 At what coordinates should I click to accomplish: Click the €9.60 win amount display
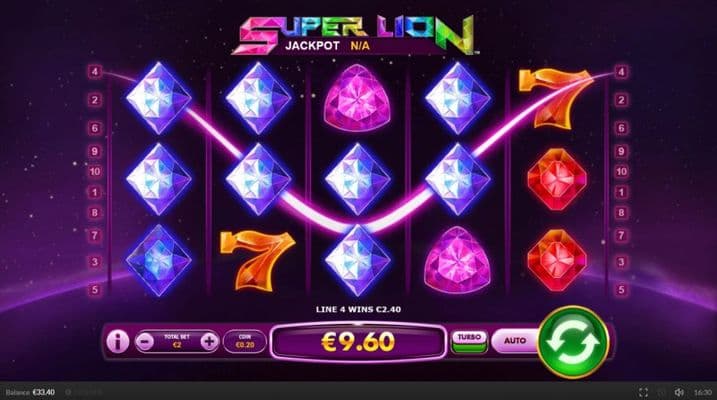coord(358,342)
